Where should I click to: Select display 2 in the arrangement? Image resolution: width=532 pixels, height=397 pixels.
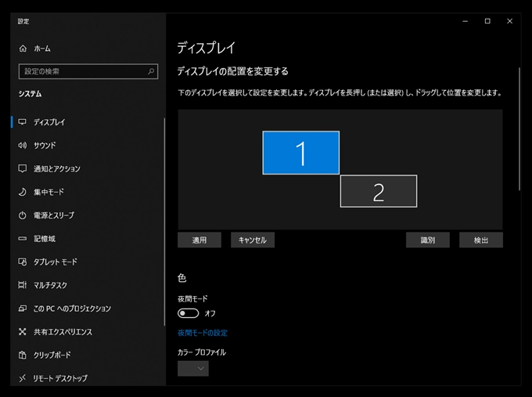coord(379,191)
